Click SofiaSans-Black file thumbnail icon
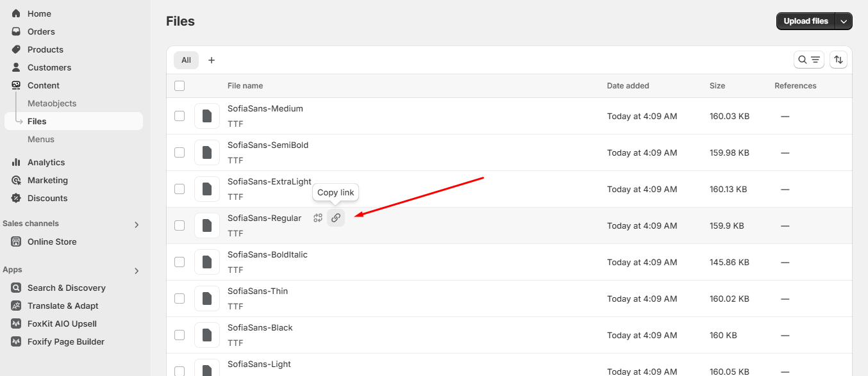The width and height of the screenshot is (868, 376). (207, 335)
